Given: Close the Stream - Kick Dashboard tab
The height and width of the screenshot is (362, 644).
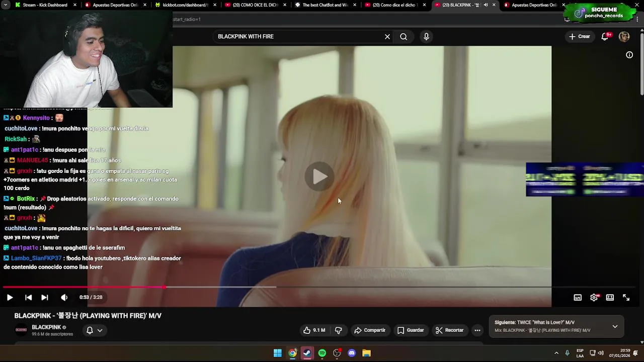Looking at the screenshot, I should click(75, 5).
